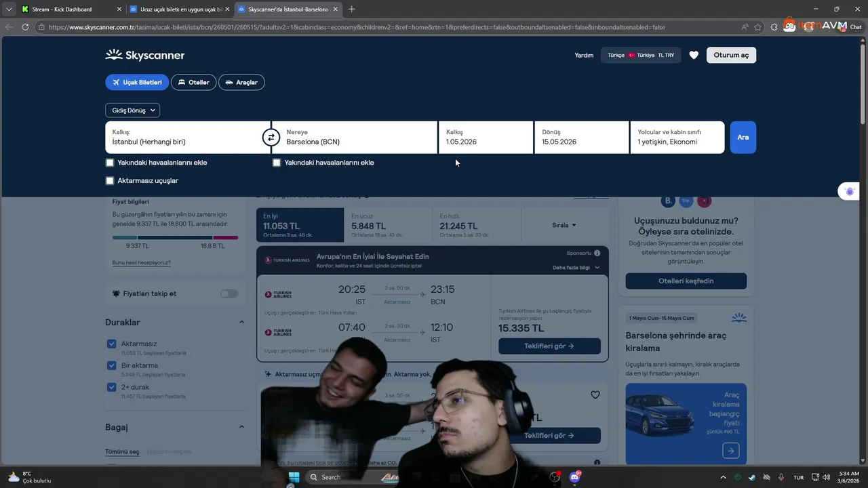Select the Oteller tab
Viewport: 868px width, 488px height.
coord(193,82)
